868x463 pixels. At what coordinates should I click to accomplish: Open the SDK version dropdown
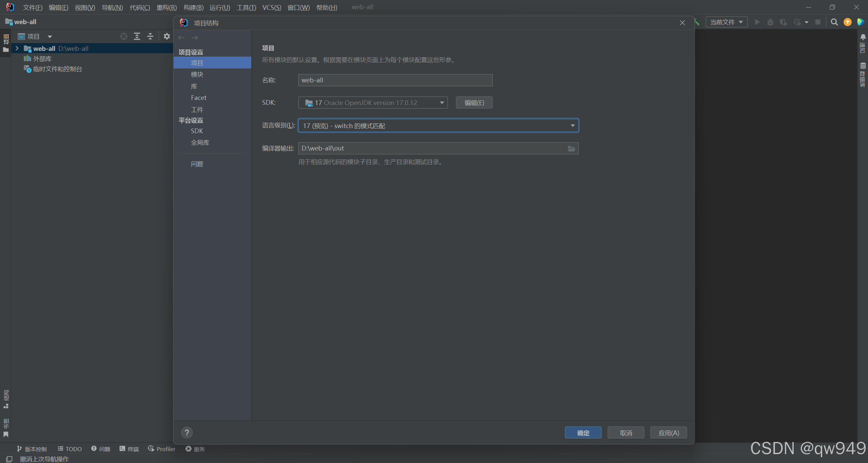[442, 103]
